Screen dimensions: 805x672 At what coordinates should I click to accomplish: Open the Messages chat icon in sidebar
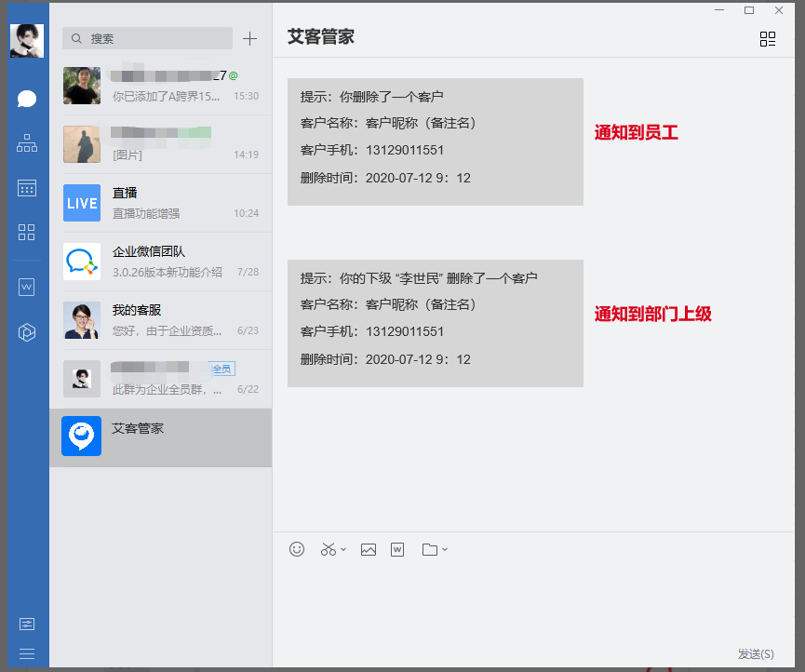[27, 100]
